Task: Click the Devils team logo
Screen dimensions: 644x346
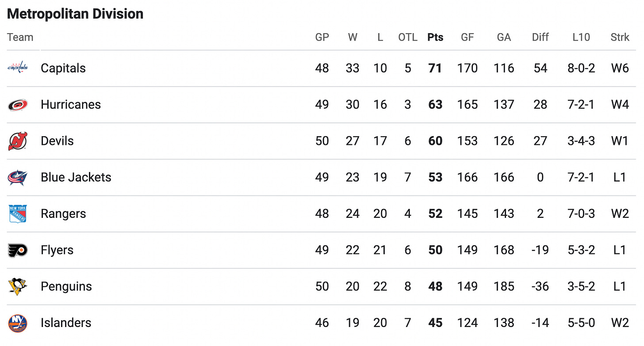Action: 18,141
